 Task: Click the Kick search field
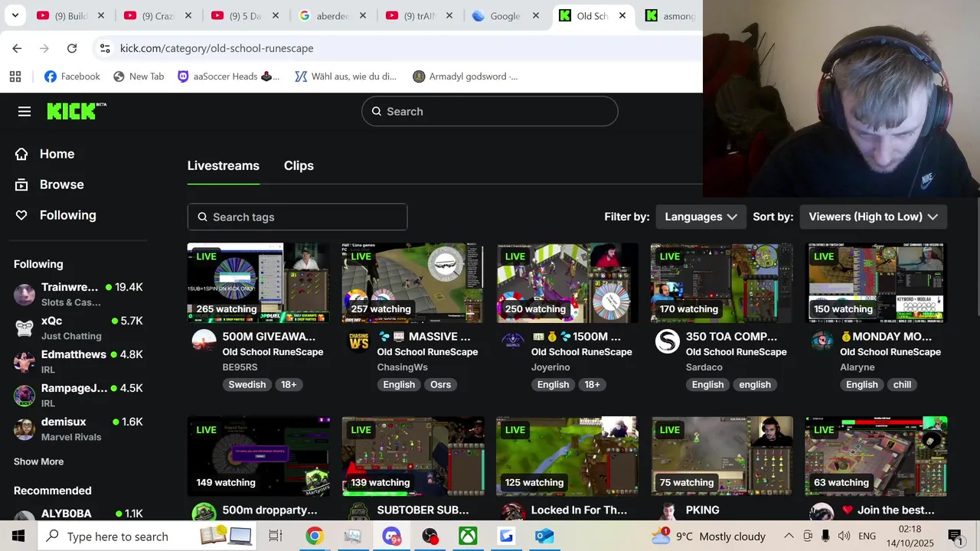[490, 112]
